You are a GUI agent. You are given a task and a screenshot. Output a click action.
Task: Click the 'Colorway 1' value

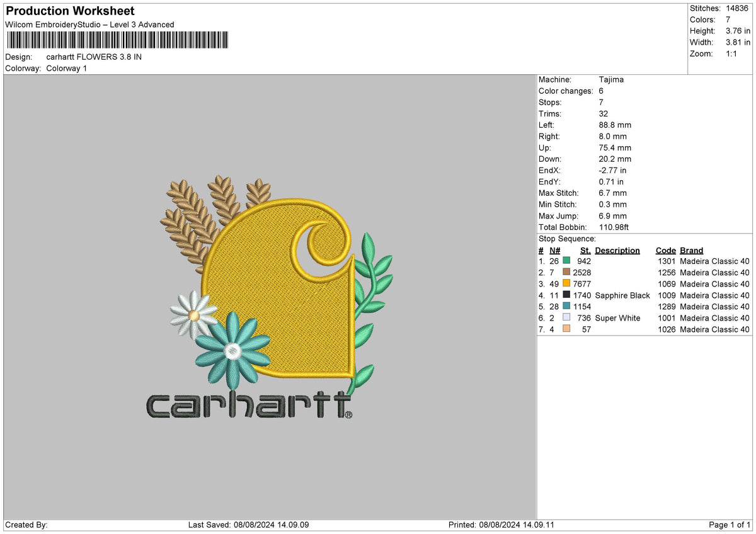pos(67,68)
